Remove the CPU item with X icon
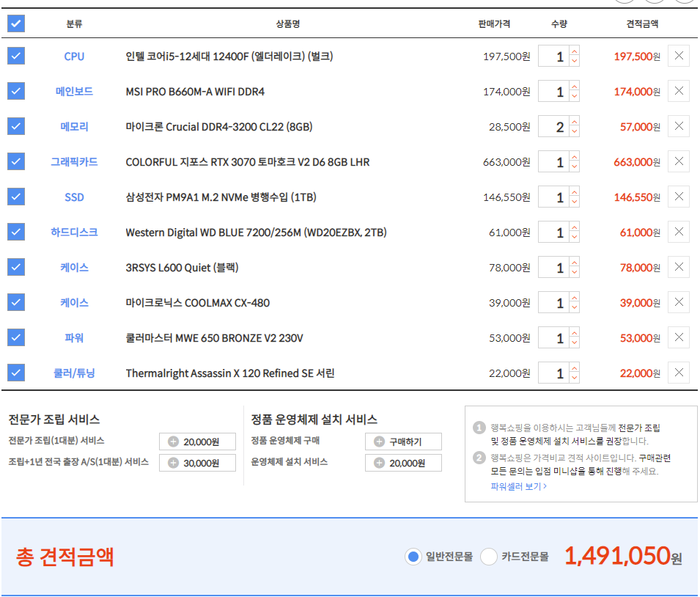The width and height of the screenshot is (700, 597). coord(678,56)
